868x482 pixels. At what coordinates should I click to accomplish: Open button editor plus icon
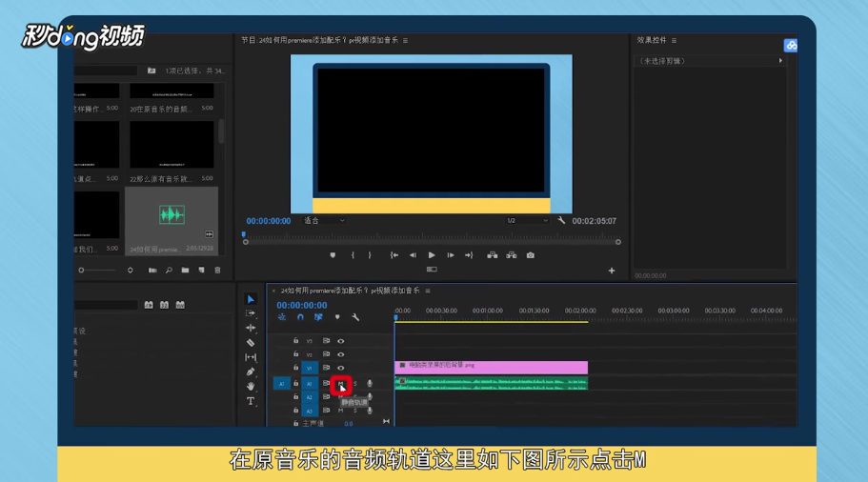(x=612, y=271)
